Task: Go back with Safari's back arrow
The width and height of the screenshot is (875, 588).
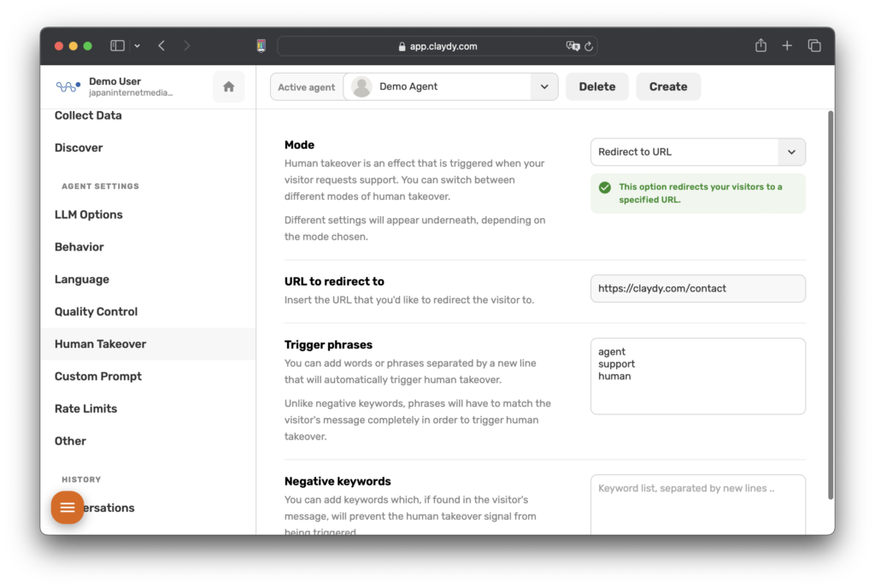Action: (161, 45)
